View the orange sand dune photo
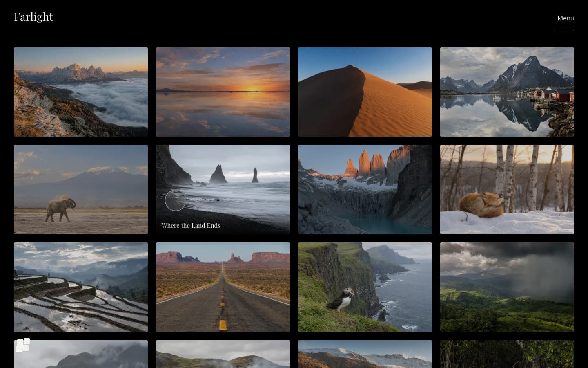 coord(365,92)
